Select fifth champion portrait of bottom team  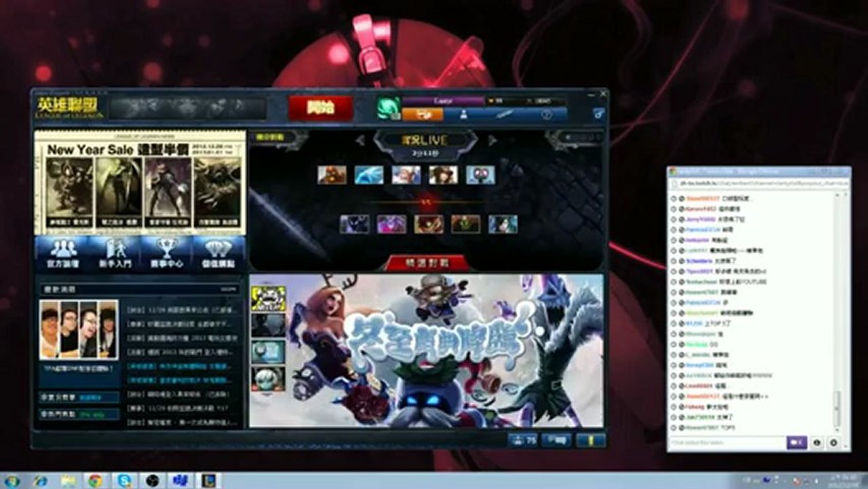(x=503, y=224)
